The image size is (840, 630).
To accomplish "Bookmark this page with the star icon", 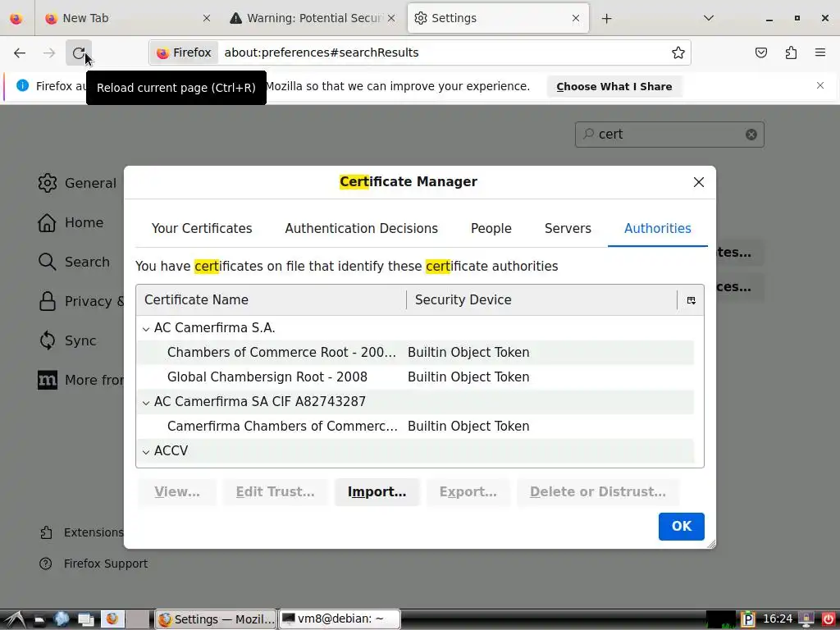I will (678, 52).
